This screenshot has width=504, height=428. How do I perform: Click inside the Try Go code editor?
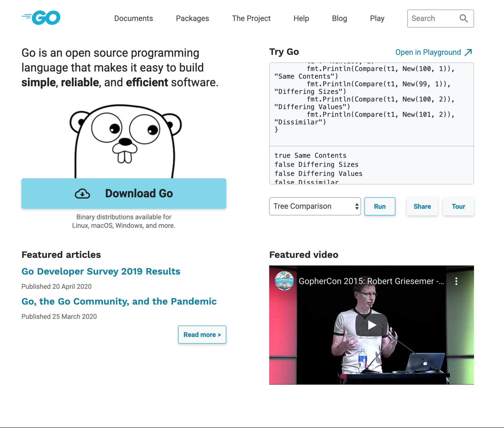[x=371, y=104]
